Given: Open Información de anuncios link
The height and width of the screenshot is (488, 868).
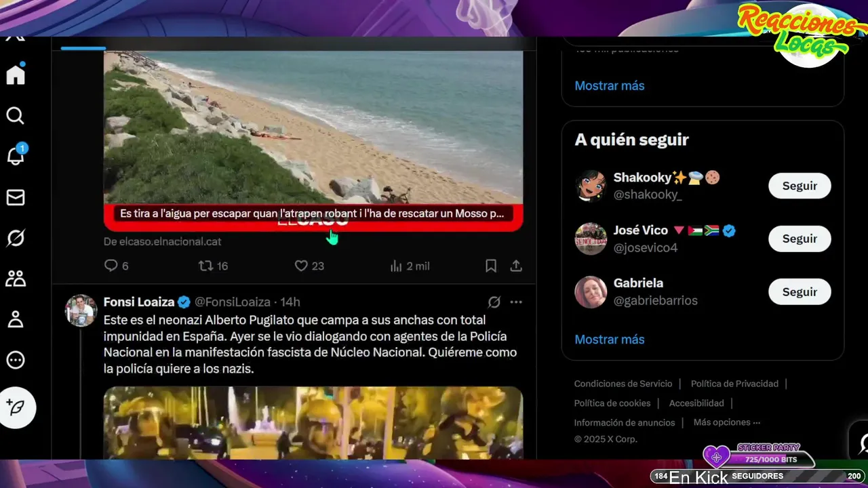Looking at the screenshot, I should pos(625,422).
